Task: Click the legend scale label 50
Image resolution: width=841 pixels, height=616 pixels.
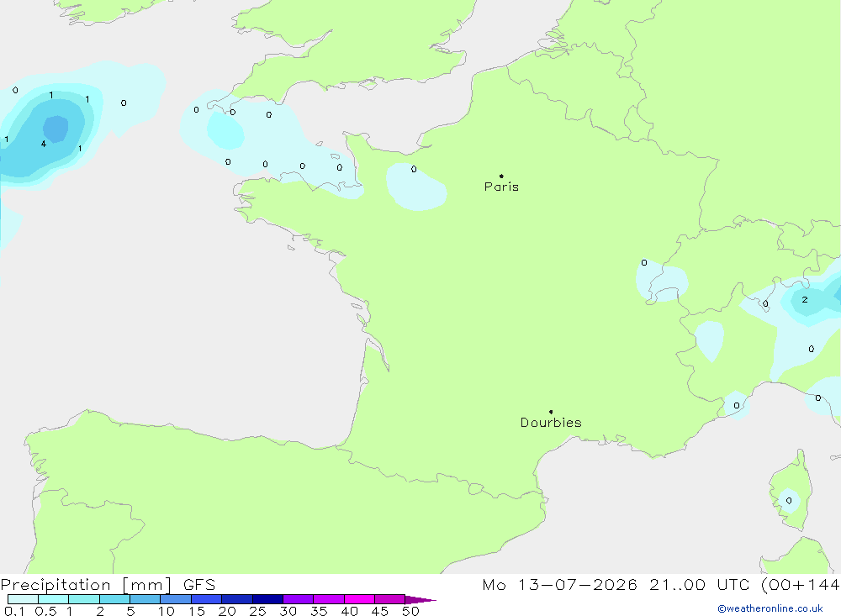Action: 410,611
